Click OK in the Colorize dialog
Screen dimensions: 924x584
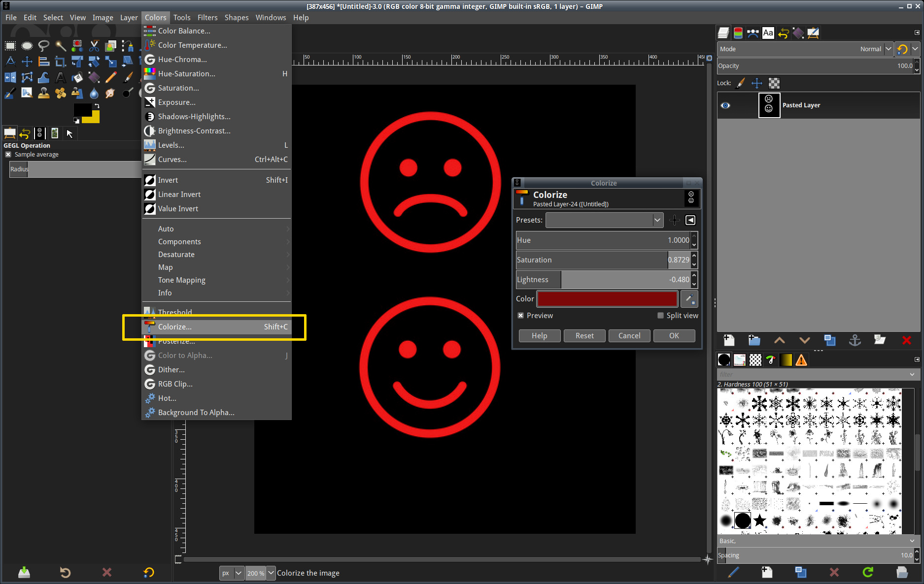point(674,336)
